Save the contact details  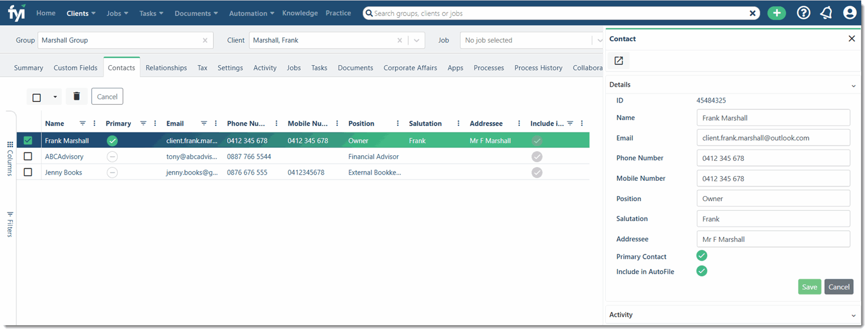(x=809, y=287)
